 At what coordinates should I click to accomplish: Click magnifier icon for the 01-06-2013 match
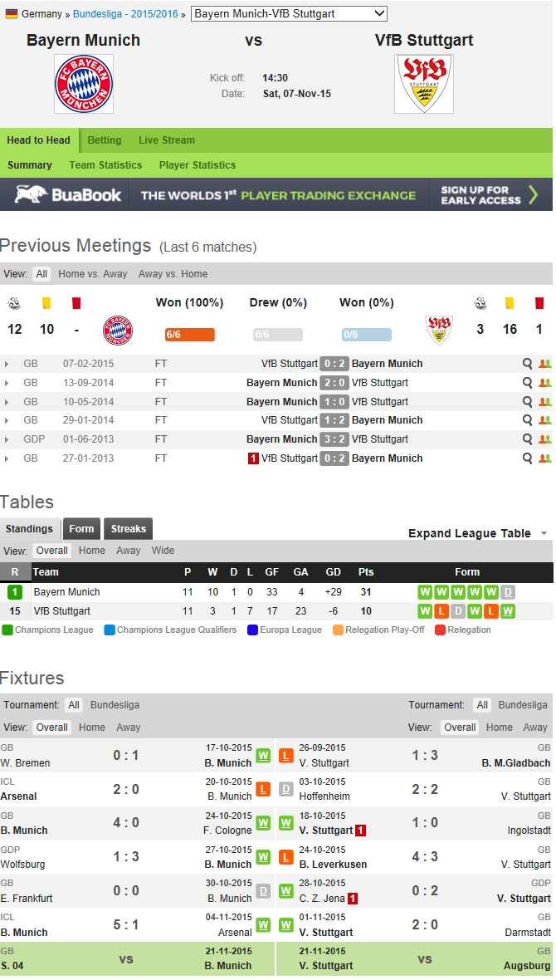[527, 439]
